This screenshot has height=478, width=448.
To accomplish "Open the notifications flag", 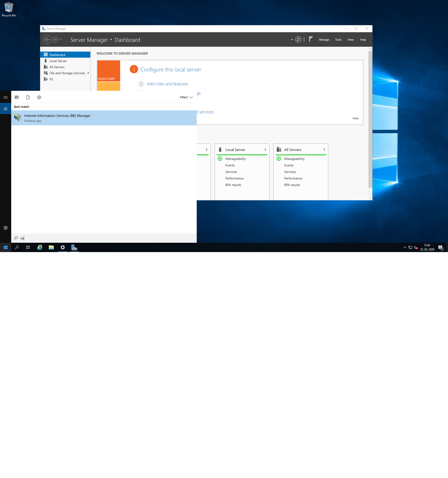I will coord(311,39).
